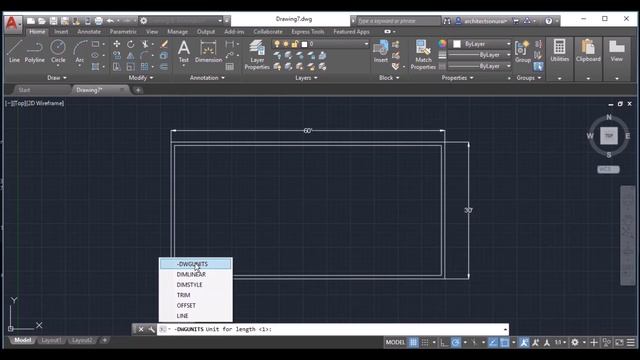Select the Arc tool
Viewport: 640px width, 360px height.
click(x=80, y=51)
